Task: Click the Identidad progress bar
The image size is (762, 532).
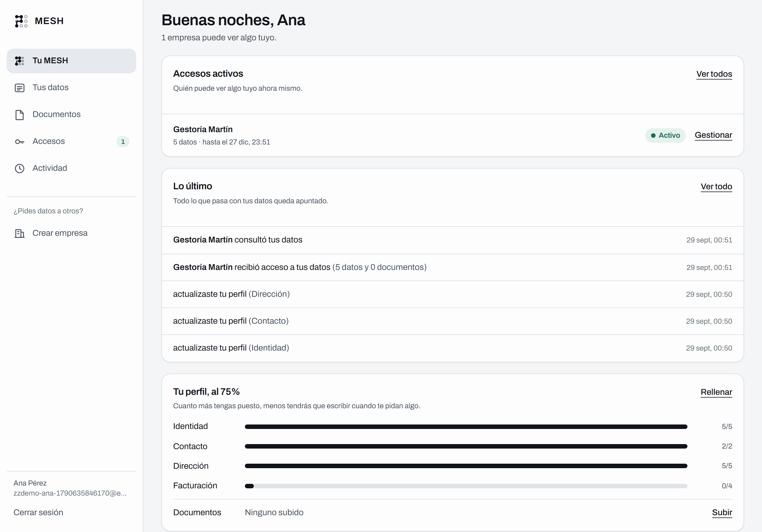Action: click(466, 426)
